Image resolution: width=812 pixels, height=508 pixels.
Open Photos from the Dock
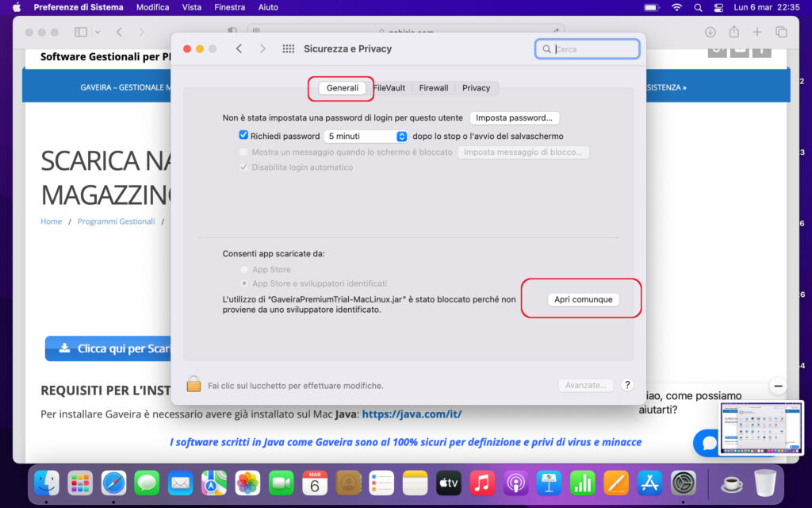click(x=247, y=483)
